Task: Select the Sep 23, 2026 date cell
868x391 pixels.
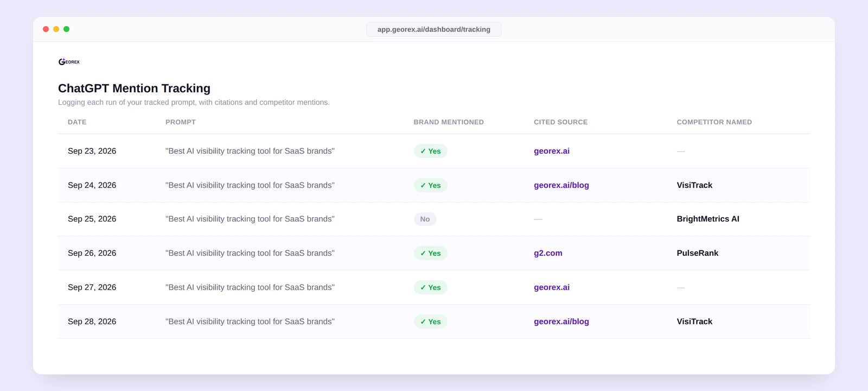Action: coord(92,151)
